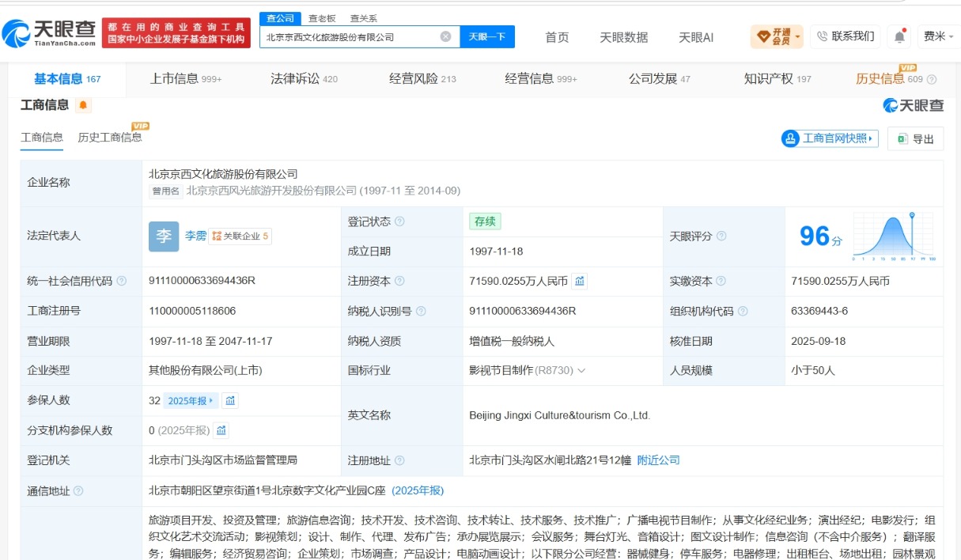This screenshot has width=961, height=560.
Task: Click chart icon beside 分支机构参保人数 value
Action: click(x=221, y=430)
